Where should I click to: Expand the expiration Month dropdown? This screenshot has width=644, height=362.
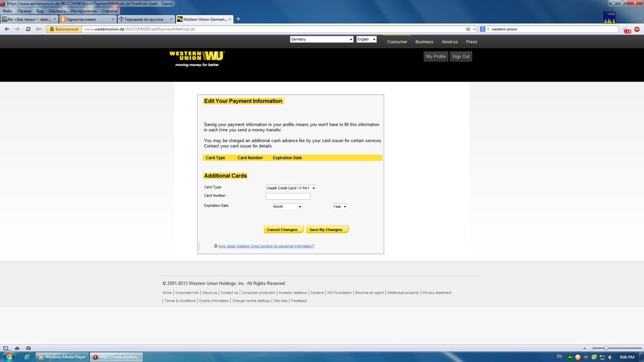tap(287, 206)
